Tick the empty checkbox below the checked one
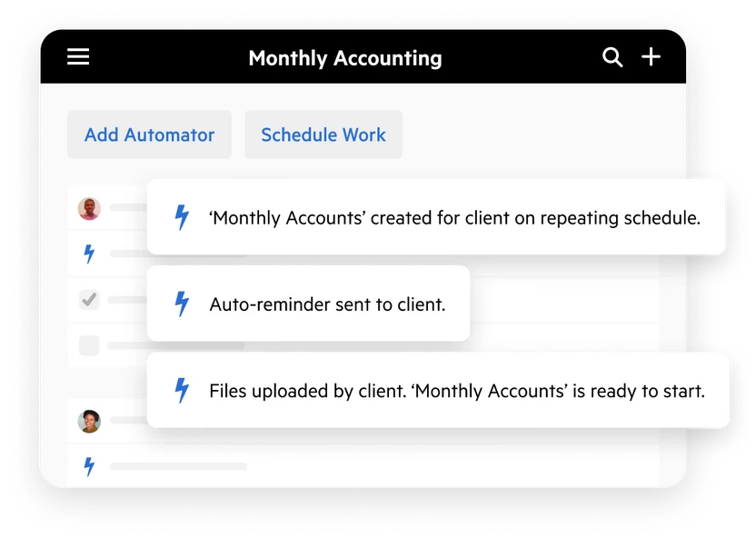 (89, 345)
